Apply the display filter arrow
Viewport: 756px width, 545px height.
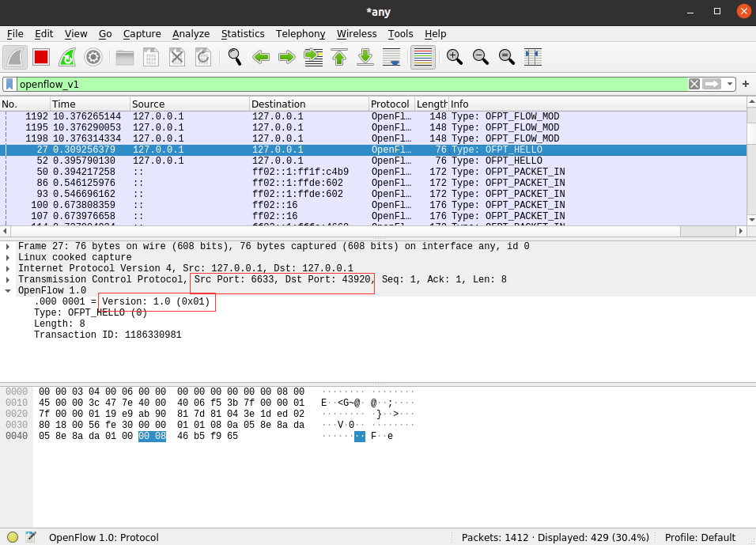coord(712,85)
